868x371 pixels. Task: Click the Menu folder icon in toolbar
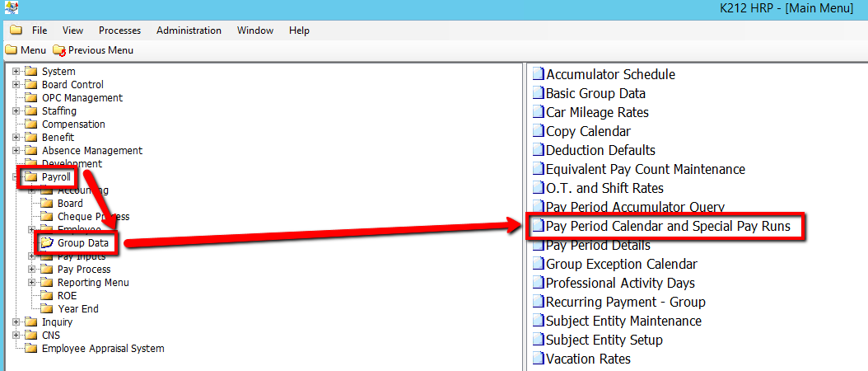click(x=11, y=50)
